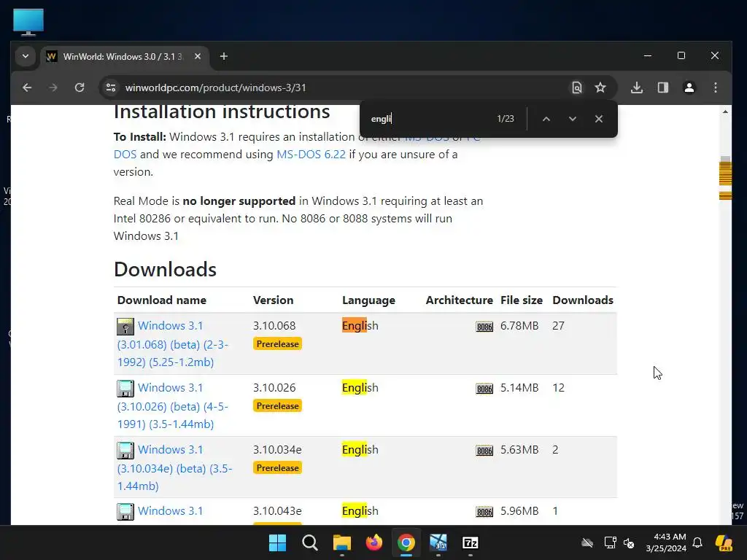The width and height of the screenshot is (747, 560).
Task: Open the notifications bell in system tray
Action: click(697, 542)
